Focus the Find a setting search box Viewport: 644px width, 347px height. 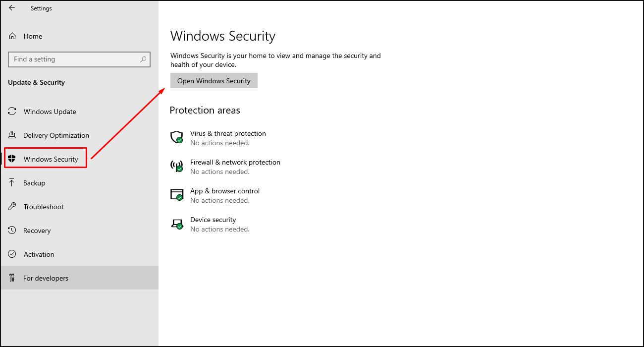click(x=79, y=59)
